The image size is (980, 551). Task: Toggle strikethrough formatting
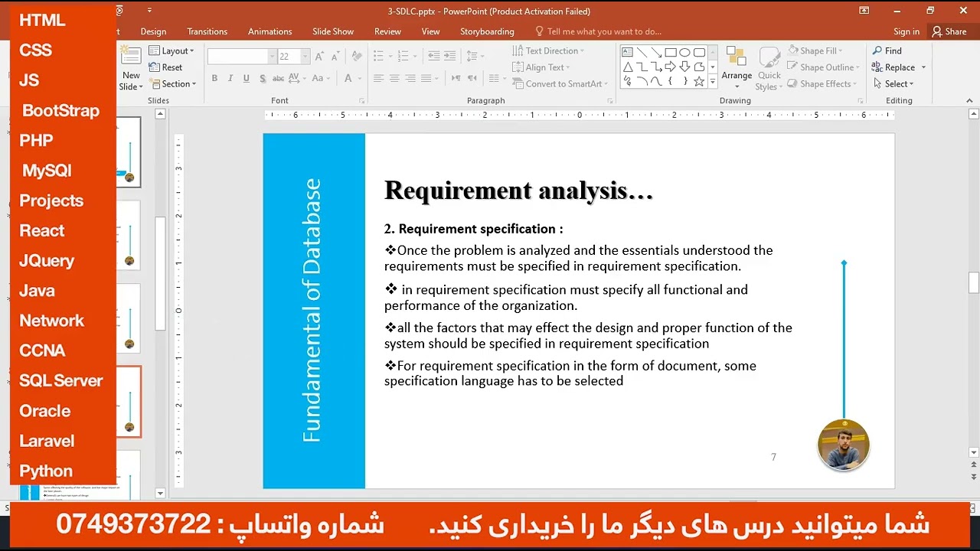[x=279, y=78]
